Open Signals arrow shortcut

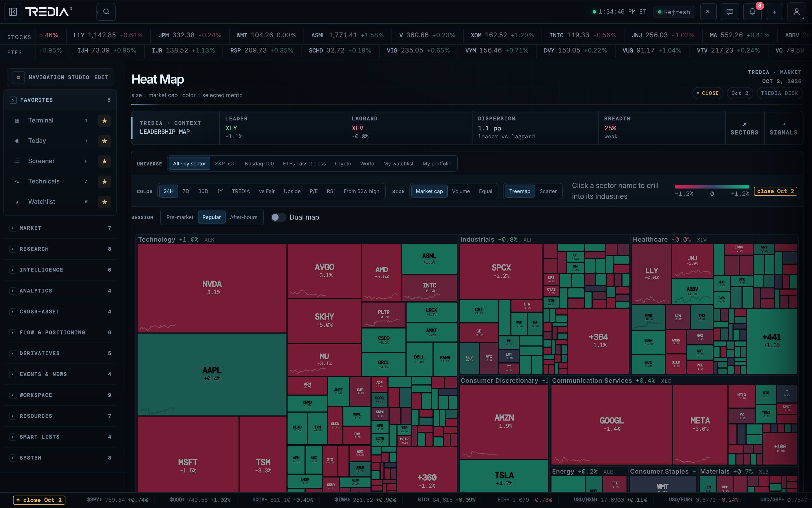(784, 128)
